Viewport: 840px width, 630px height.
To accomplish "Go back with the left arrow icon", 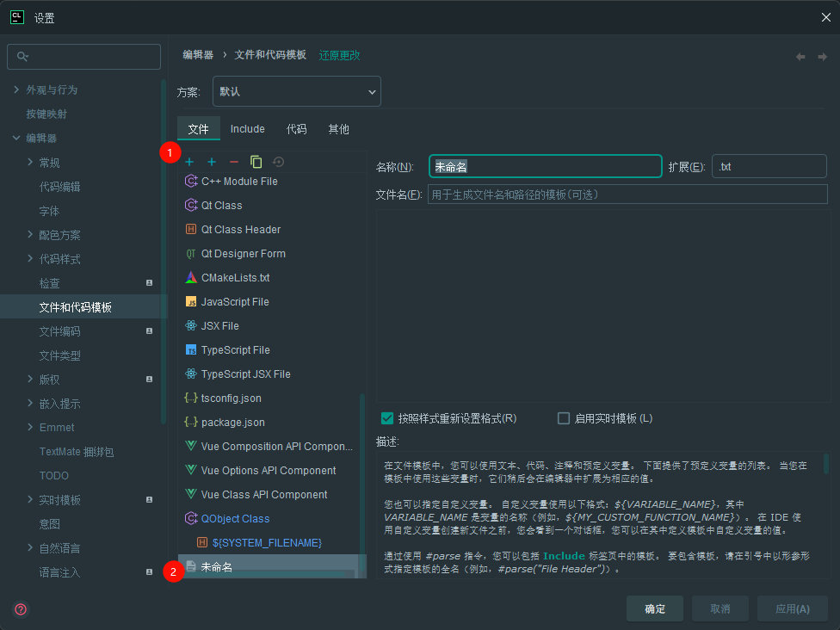I will click(x=800, y=57).
